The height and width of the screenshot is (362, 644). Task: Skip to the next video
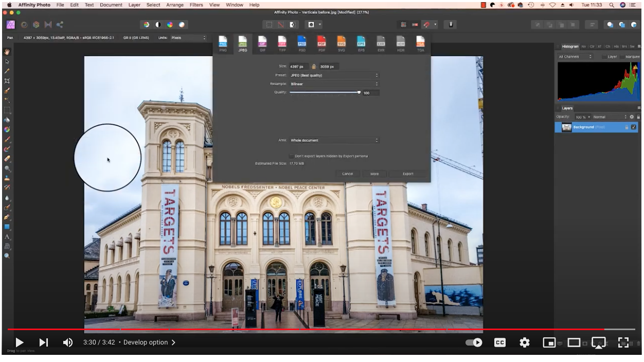point(44,342)
